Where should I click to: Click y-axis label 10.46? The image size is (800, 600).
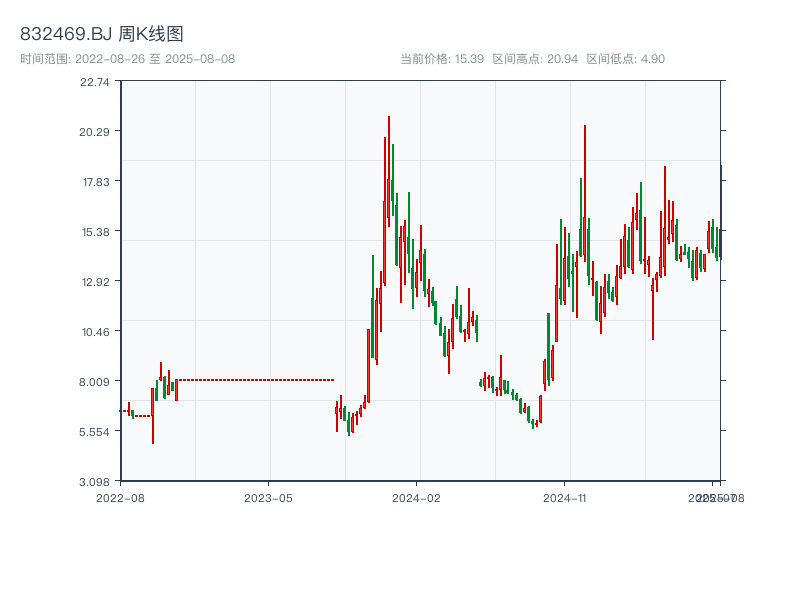96,332
